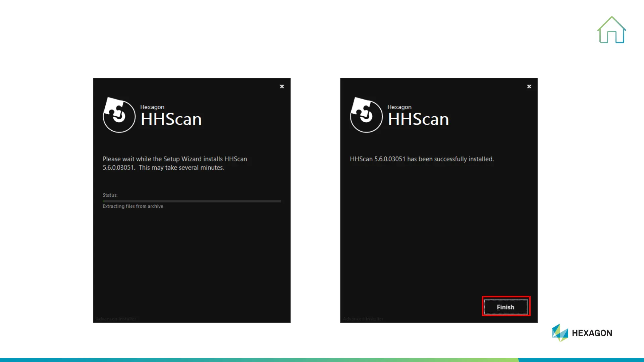The height and width of the screenshot is (362, 644).
Task: Click the small 'Hexagon' text in right dialog
Action: 399,107
